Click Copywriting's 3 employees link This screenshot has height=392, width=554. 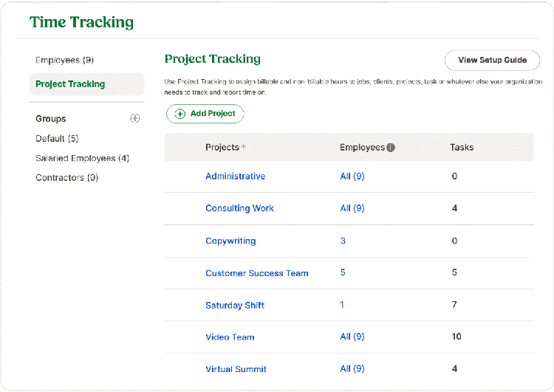[343, 241]
